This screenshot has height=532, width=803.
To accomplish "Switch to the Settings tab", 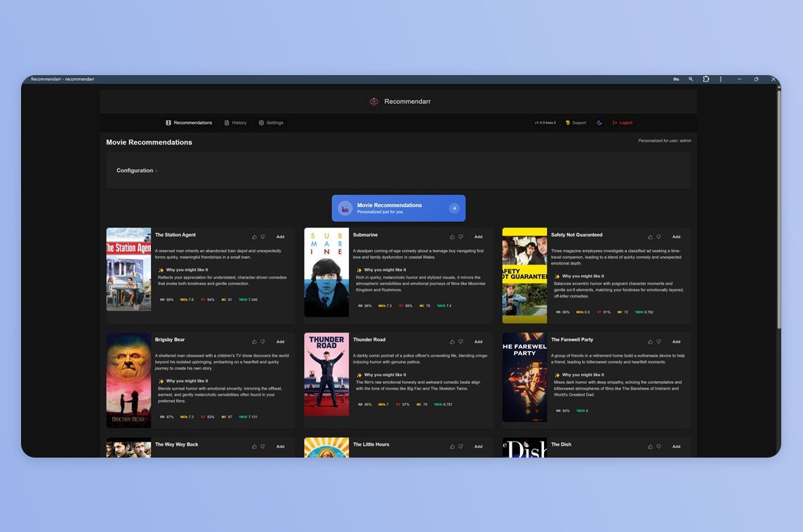I will point(271,123).
